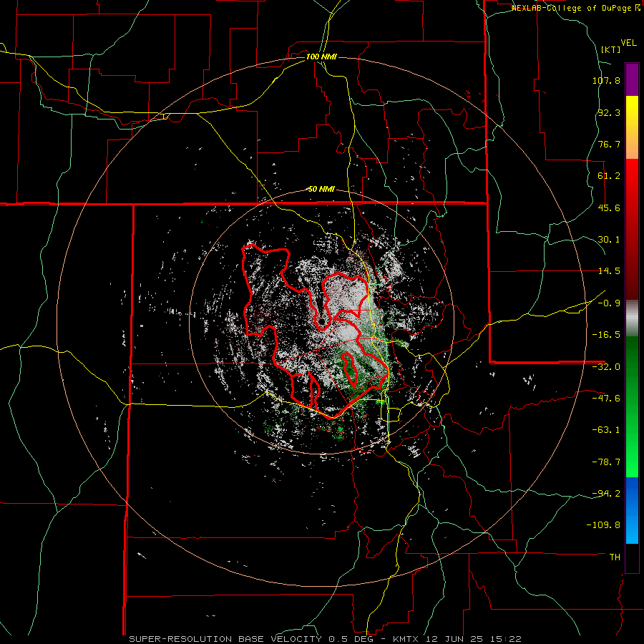This screenshot has width=644, height=644.
Task: Click the 50 NMI range ring label
Action: [x=321, y=190]
